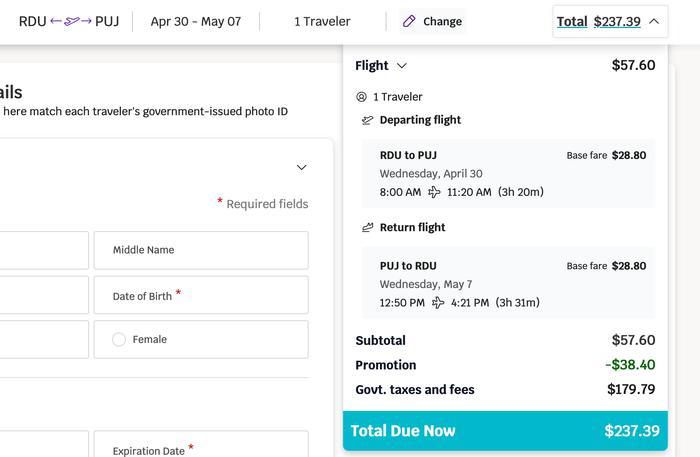Collapse the Total price summary chevron
Screen dimensions: 700x457
654,21
